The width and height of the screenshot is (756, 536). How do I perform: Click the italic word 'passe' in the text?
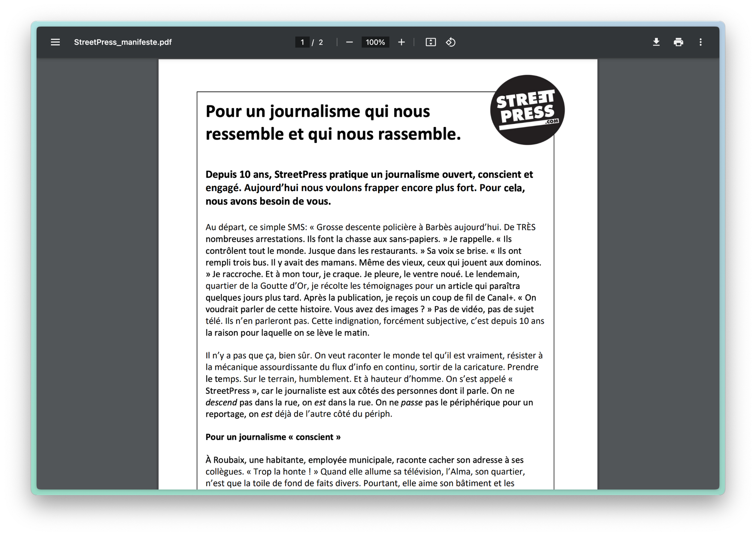pyautogui.click(x=412, y=403)
